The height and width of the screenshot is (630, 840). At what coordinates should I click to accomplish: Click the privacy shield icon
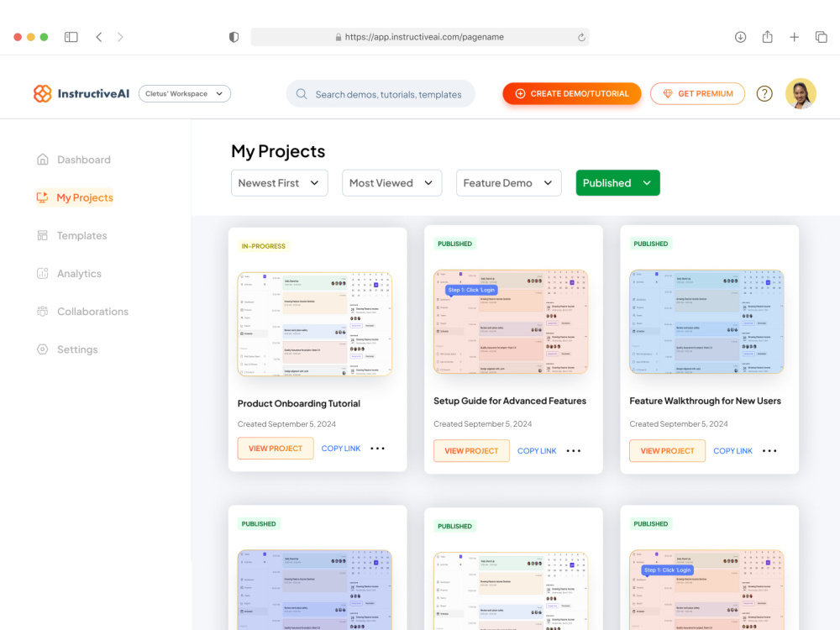(234, 37)
